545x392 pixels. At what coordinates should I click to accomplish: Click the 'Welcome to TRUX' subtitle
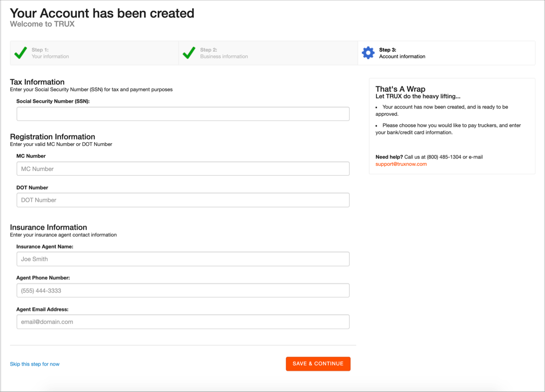click(x=42, y=24)
